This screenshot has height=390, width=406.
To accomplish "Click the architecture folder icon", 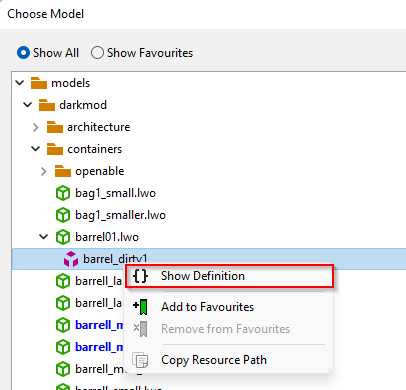I will click(55, 127).
